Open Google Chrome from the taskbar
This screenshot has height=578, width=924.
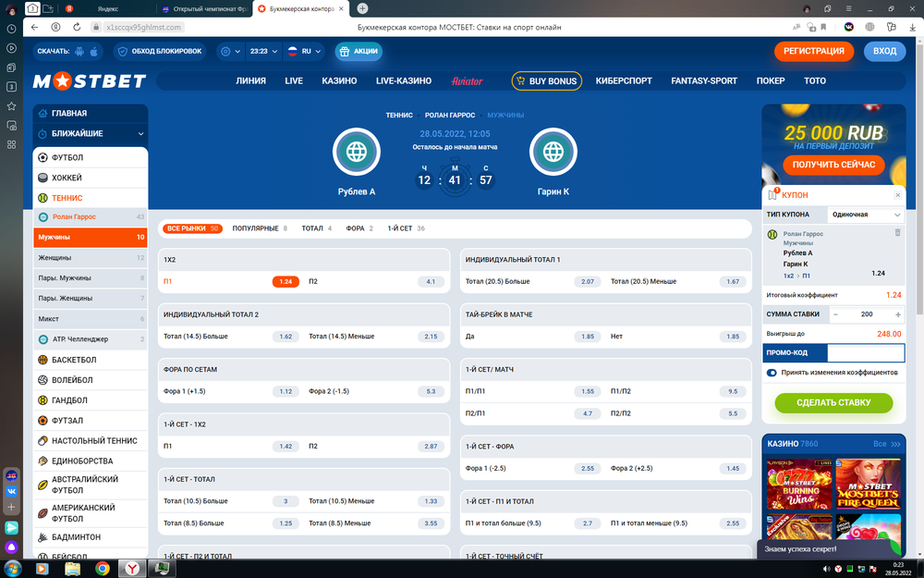[x=103, y=569]
